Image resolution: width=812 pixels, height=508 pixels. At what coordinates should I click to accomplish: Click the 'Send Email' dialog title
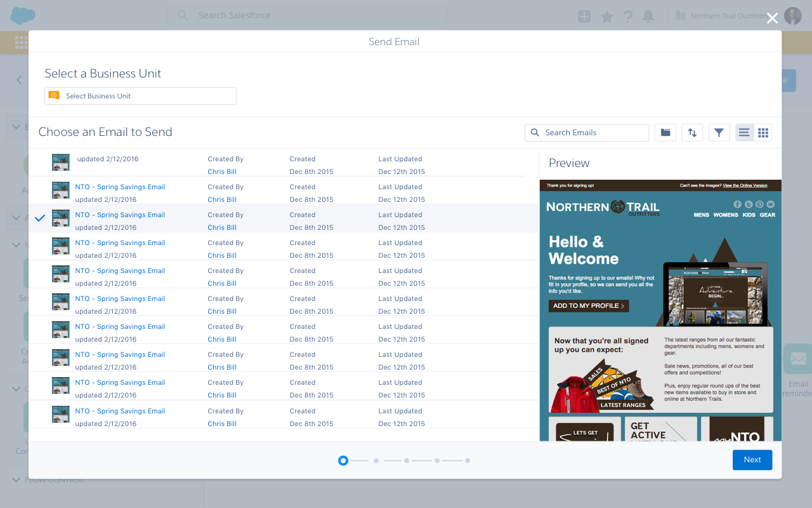[394, 42]
